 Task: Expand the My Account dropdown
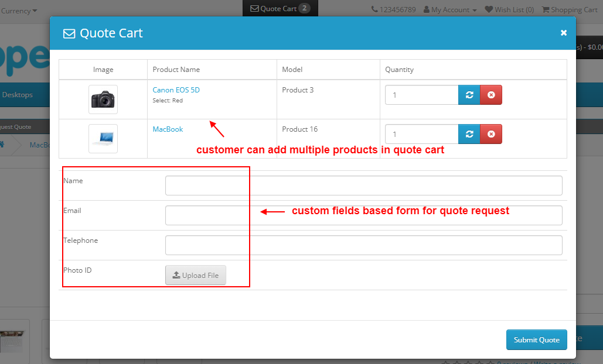point(449,9)
